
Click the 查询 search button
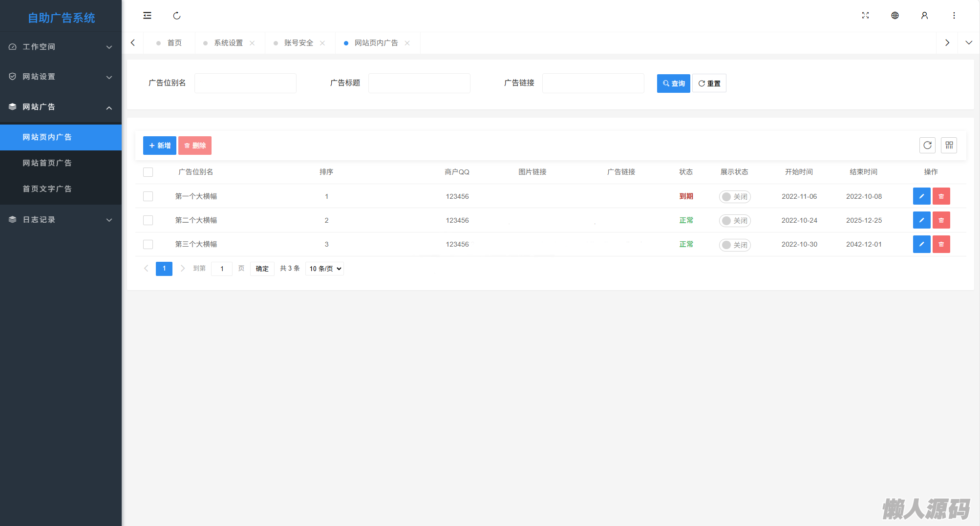click(673, 84)
